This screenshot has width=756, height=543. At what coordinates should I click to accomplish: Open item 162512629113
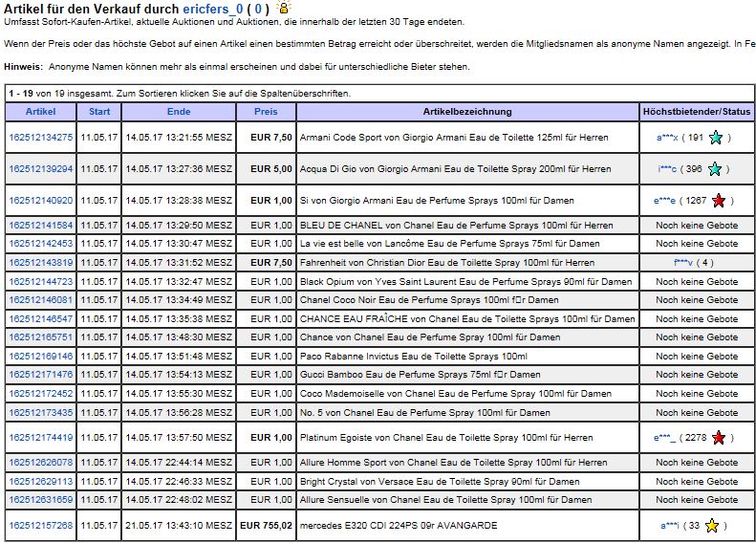(41, 481)
